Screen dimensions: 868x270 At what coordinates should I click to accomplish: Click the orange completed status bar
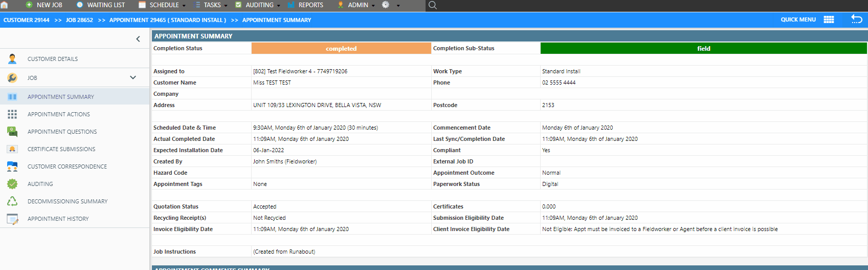click(x=341, y=48)
